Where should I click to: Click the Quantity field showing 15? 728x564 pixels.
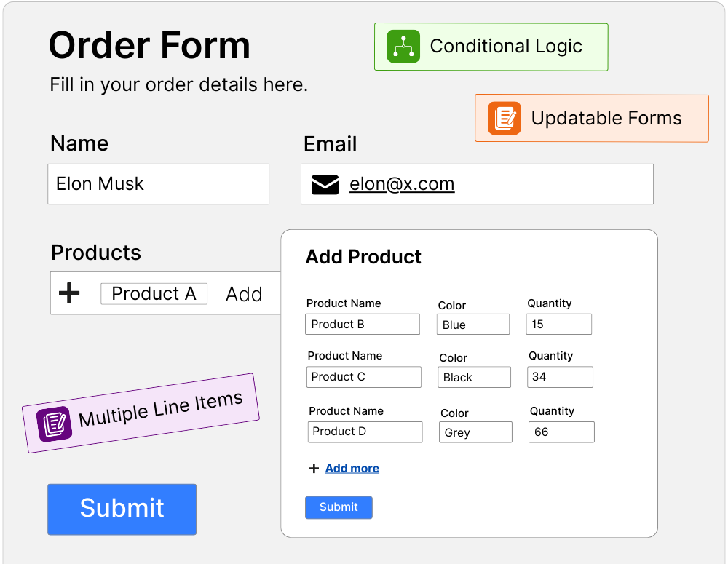(558, 325)
